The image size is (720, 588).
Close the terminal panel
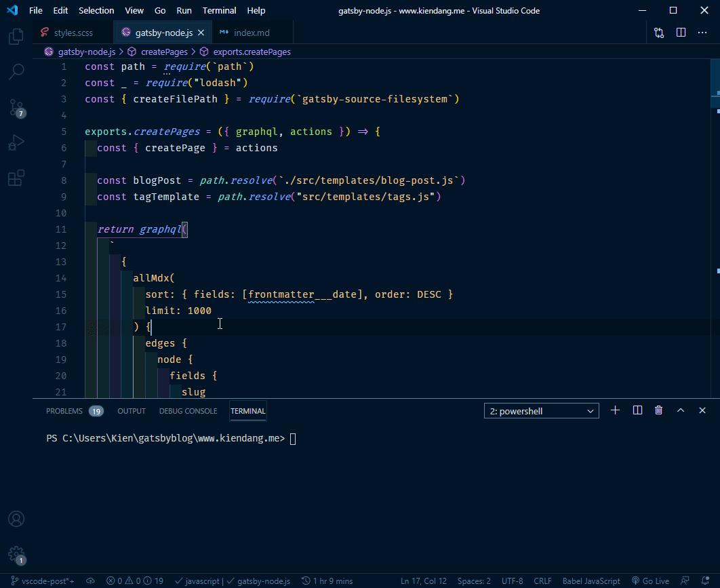click(702, 411)
